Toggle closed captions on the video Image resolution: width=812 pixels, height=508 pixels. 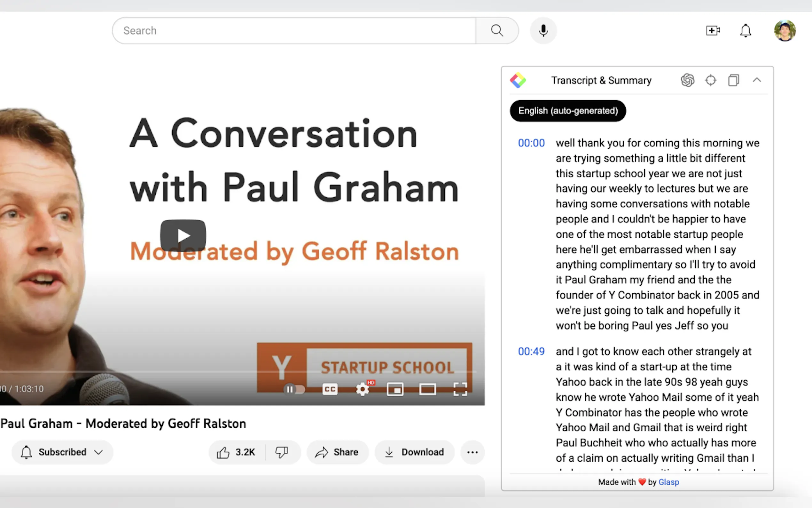tap(330, 389)
